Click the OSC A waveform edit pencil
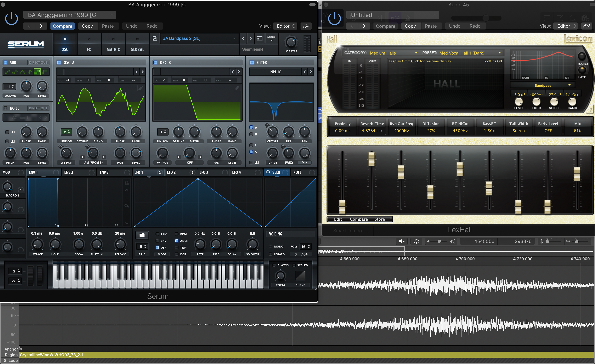Viewport: 595px width, 364px height. tap(141, 88)
